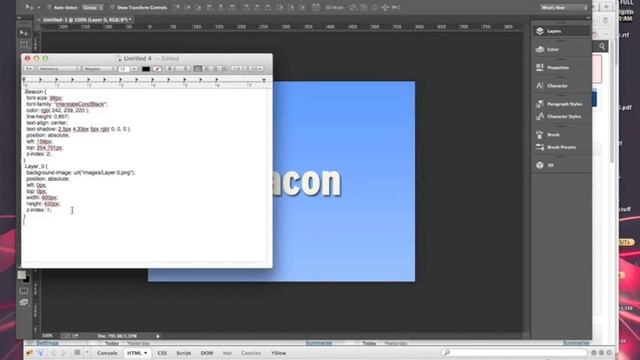Open the list bullets dropdown in TextEdit toolbar
The width and height of the screenshot is (640, 360).
pos(257,69)
